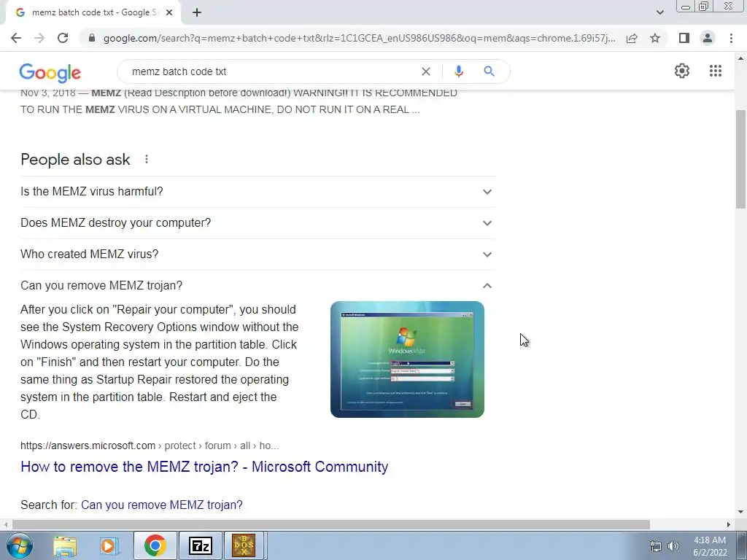
Task: Click the answers.microsoft.com URL breadcrumb
Action: pyautogui.click(x=150, y=446)
